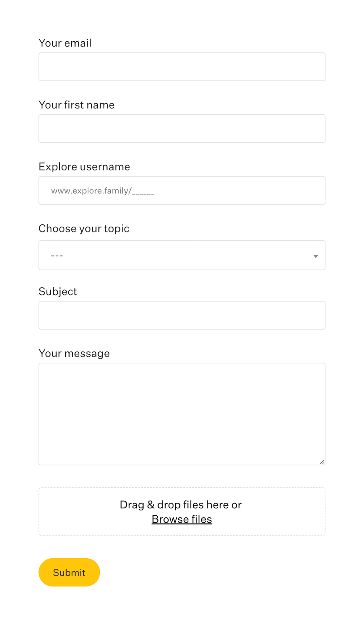Image resolution: width=364 pixels, height=625 pixels.
Task: Open the 'Choose your topic' dropdown
Action: pos(182,255)
